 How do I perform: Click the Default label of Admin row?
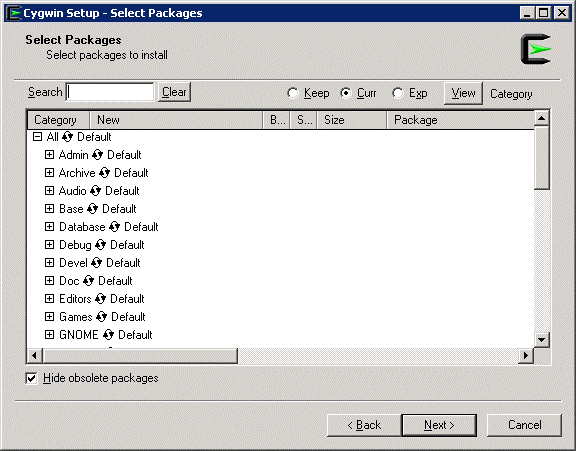pos(124,155)
